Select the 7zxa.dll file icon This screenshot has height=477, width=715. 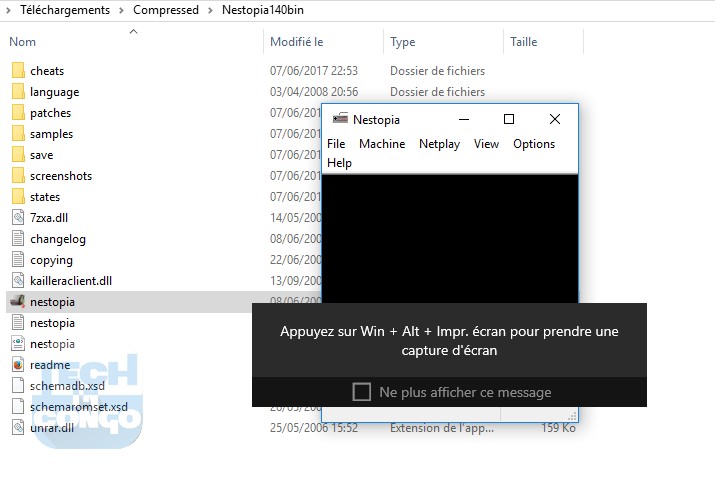(18, 218)
